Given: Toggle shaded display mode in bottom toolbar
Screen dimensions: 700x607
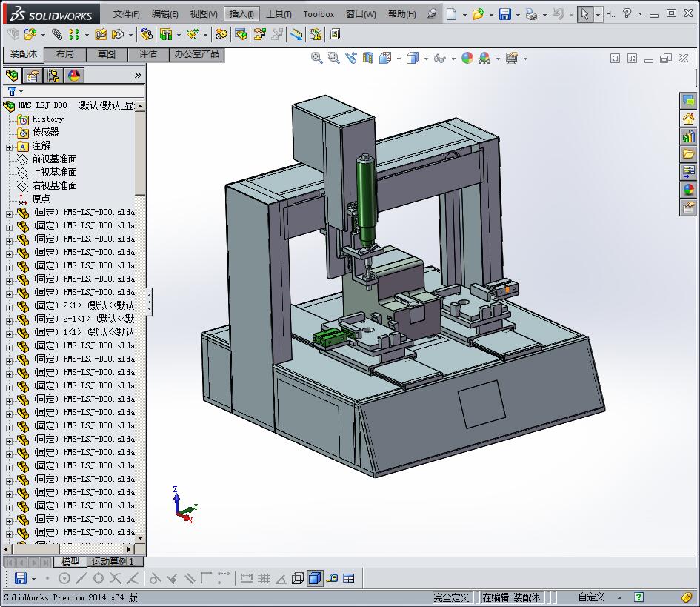Looking at the screenshot, I should (315, 578).
